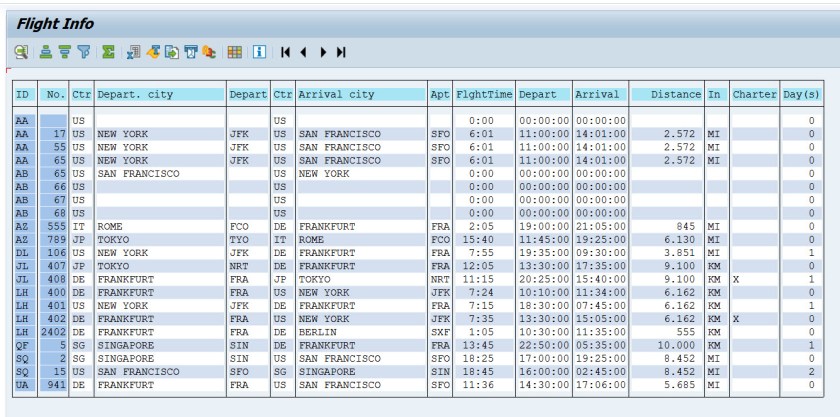Viewport: 840px width, 417px height.
Task: Go to the previous page
Action: pyautogui.click(x=304, y=52)
